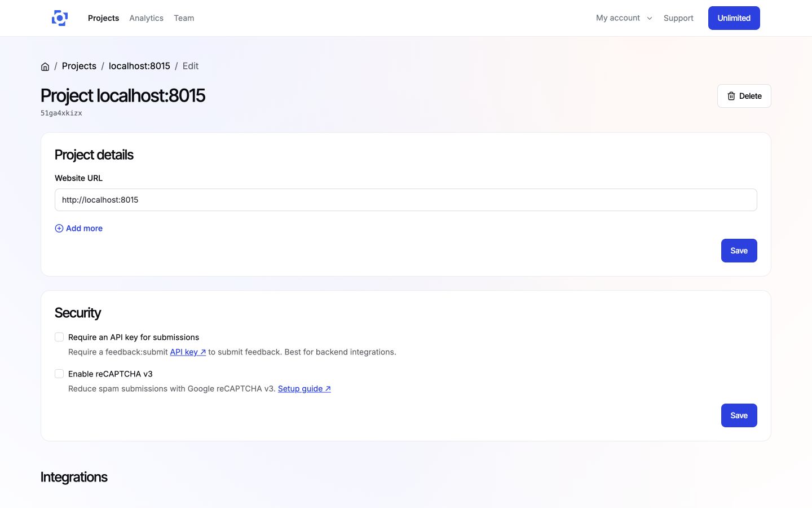The image size is (812, 508).
Task: Save the Security section settings
Action: click(x=739, y=415)
